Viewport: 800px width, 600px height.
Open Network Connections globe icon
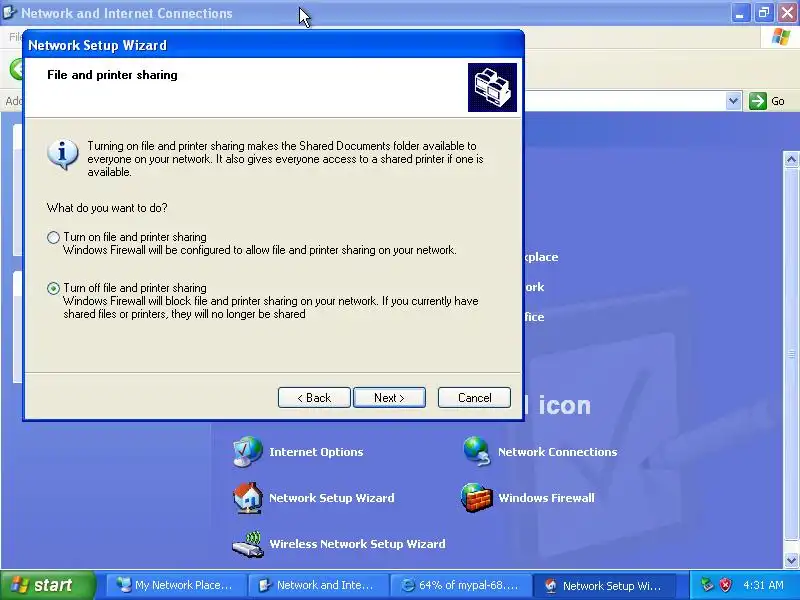(477, 452)
